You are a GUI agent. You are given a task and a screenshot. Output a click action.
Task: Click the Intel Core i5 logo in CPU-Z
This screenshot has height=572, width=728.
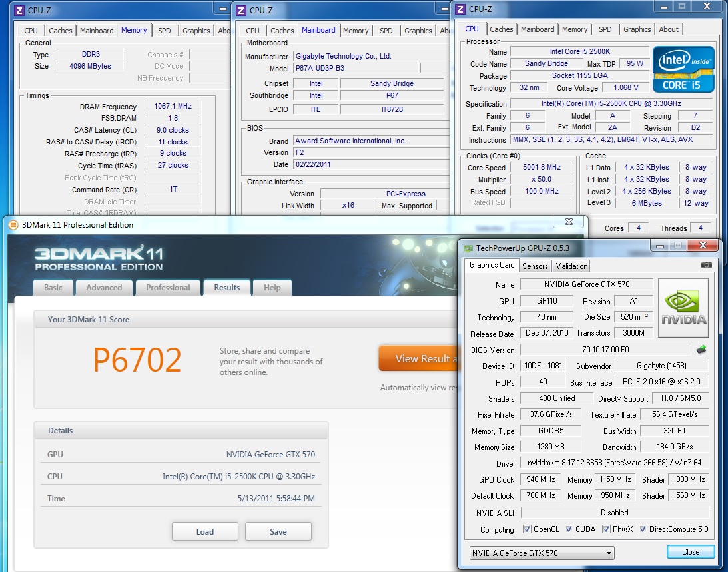click(683, 69)
